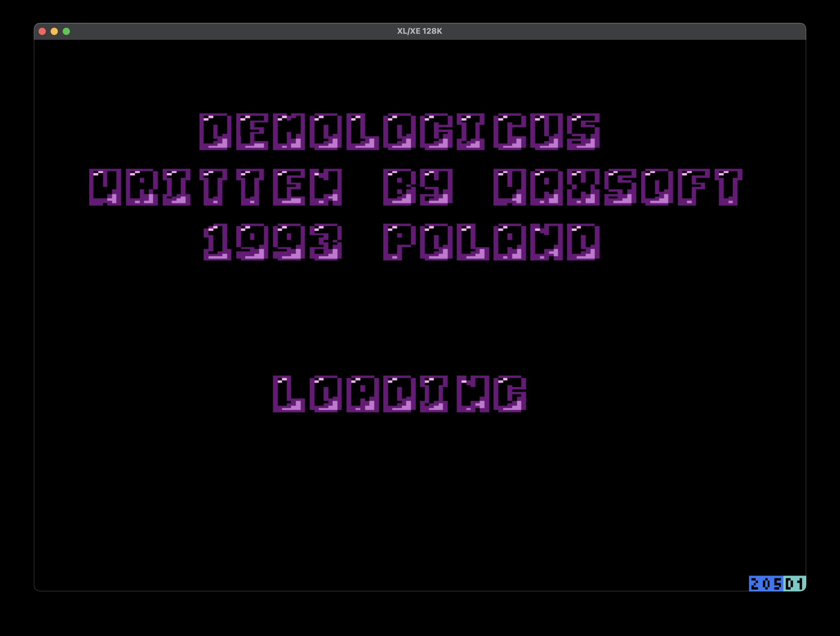Click the LOADING message text
The width and height of the screenshot is (840, 636).
[x=400, y=394]
